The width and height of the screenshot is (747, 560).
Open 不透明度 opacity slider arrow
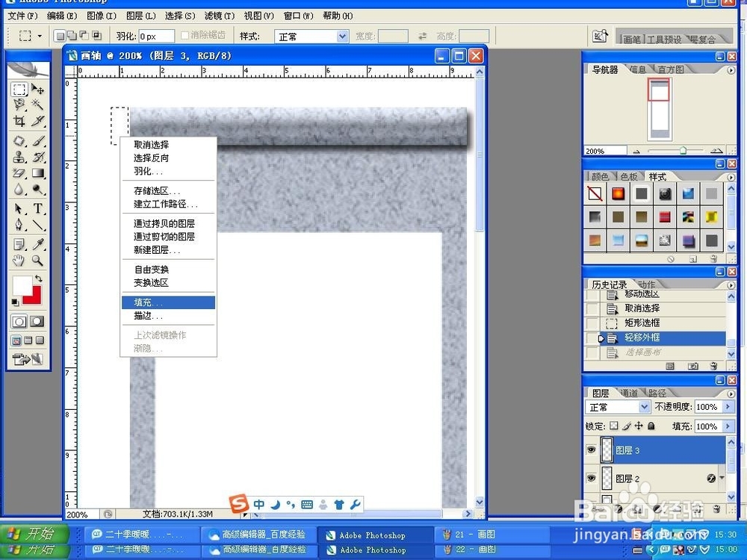point(728,407)
